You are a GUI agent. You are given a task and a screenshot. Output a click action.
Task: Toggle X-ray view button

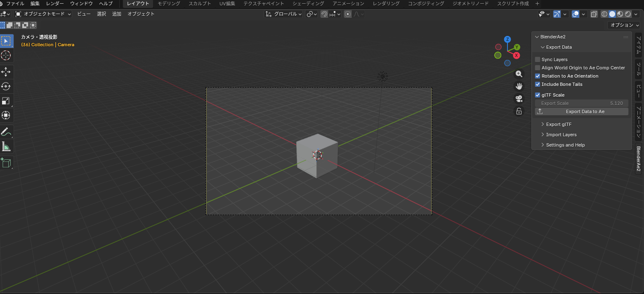click(x=594, y=14)
